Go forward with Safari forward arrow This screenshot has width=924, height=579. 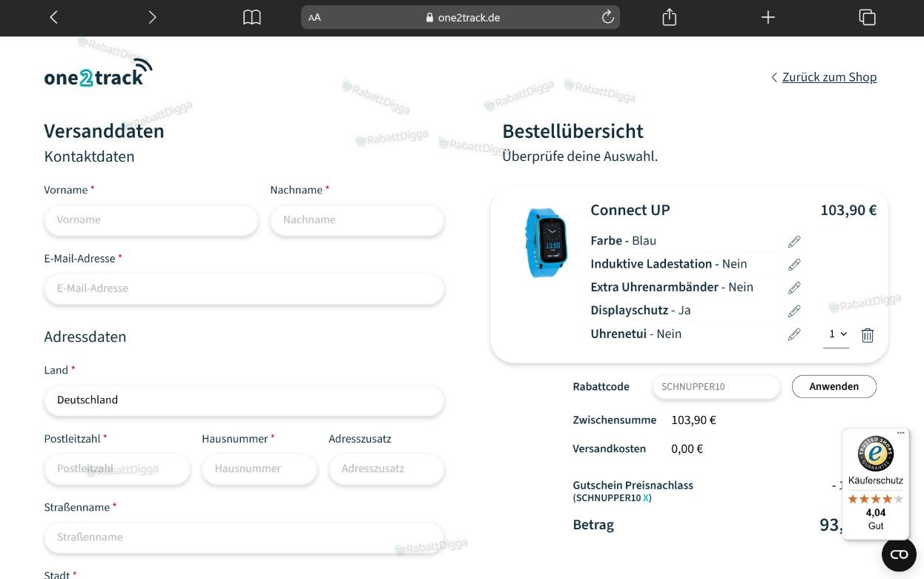(152, 17)
